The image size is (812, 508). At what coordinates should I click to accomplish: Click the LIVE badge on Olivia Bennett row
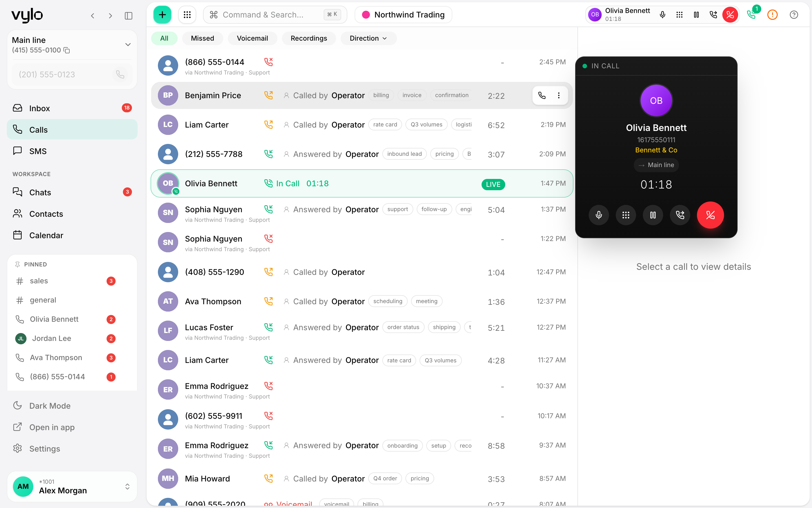[493, 185]
